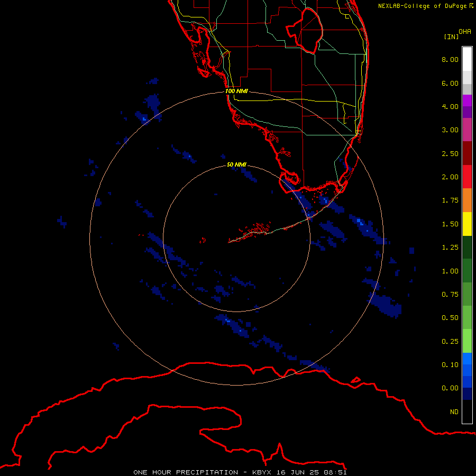The height and width of the screenshot is (476, 476).
Task: Select the orange 1.75 legend swatch
Action: pos(467,200)
